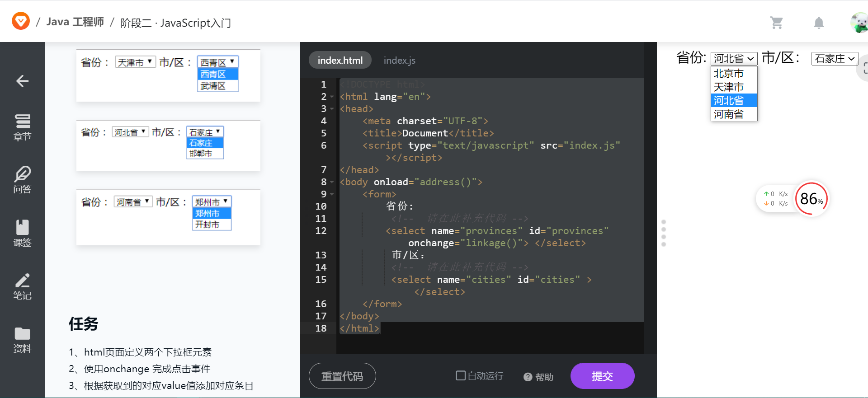Collapse code fold arrow at line 2
The image size is (868, 398).
click(332, 97)
